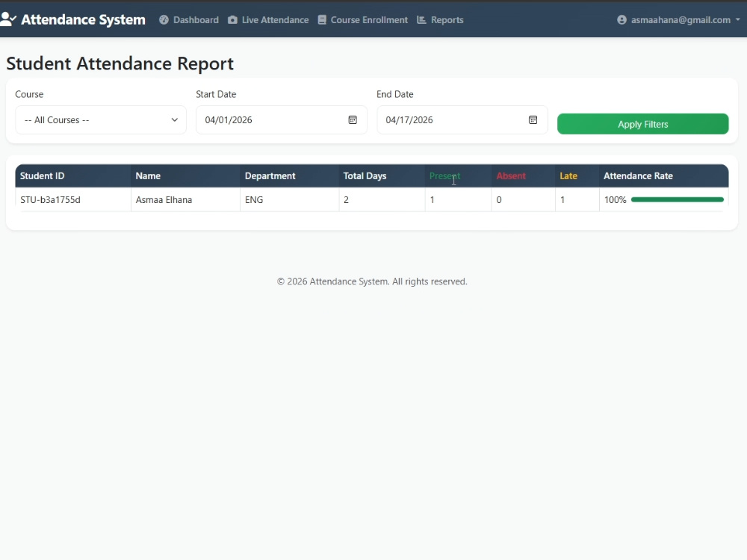747x560 pixels.
Task: Click the End Date field 04/17/2026
Action: (x=462, y=120)
